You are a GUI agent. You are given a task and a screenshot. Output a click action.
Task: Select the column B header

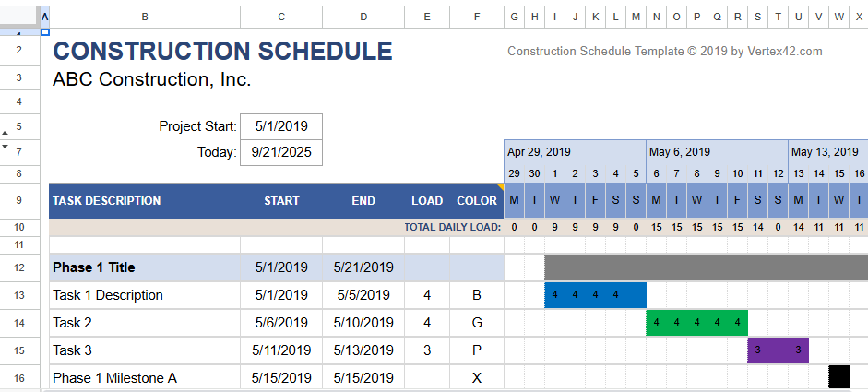(144, 16)
